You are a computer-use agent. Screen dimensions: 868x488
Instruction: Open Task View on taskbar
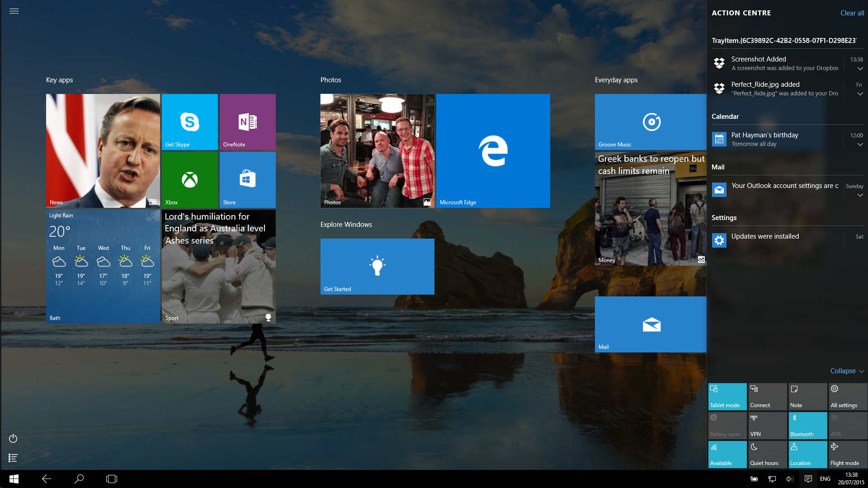112,479
